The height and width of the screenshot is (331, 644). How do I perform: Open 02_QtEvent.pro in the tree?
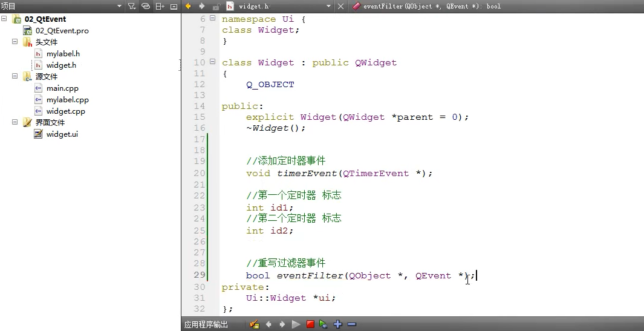pos(62,30)
